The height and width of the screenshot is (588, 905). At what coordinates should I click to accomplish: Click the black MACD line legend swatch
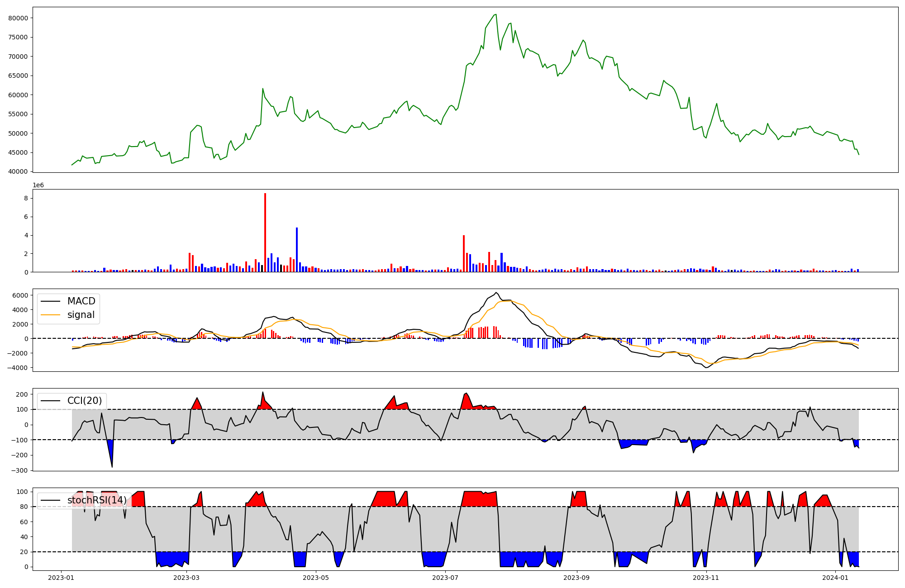tap(51, 301)
